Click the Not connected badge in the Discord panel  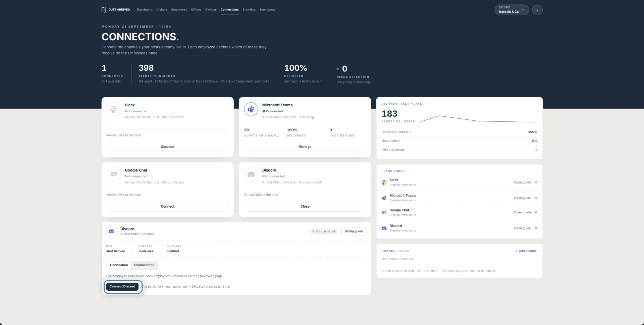pyautogui.click(x=323, y=231)
